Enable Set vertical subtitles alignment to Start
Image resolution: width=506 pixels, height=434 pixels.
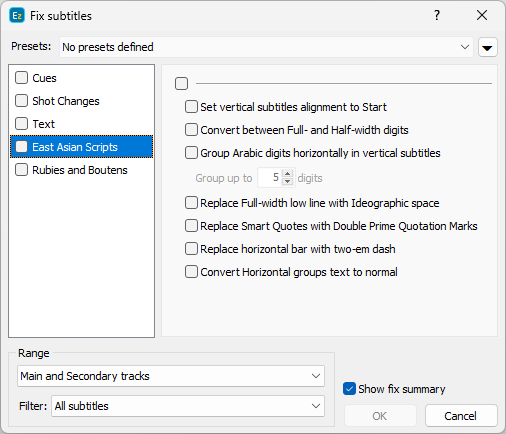click(x=191, y=107)
